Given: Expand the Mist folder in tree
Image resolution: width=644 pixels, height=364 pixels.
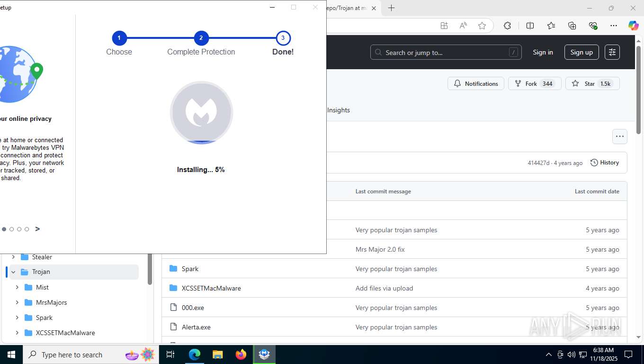Looking at the screenshot, I should click(17, 287).
